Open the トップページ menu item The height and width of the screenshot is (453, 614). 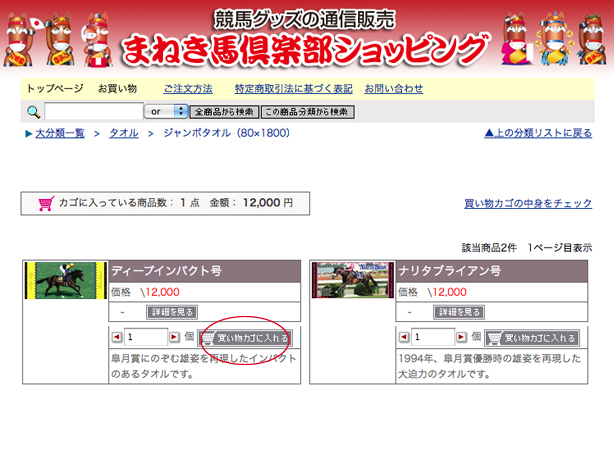pos(55,88)
